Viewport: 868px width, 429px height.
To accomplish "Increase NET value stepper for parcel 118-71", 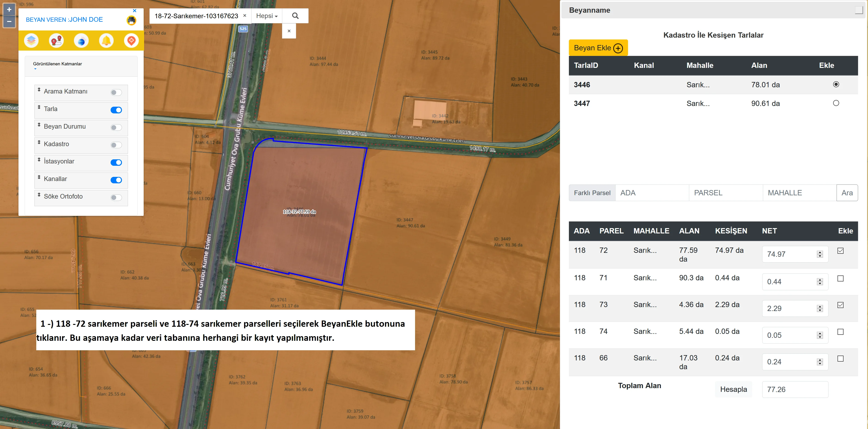I will tap(820, 279).
